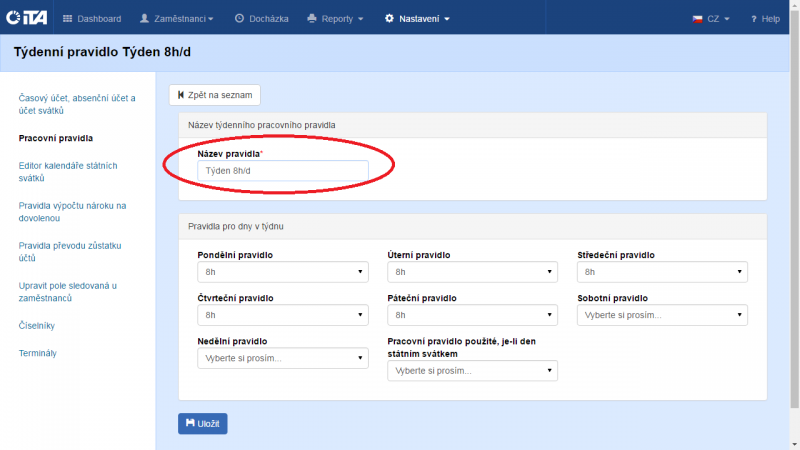
Task: Open Úterní pravidlo dropdown
Action: [x=472, y=272]
